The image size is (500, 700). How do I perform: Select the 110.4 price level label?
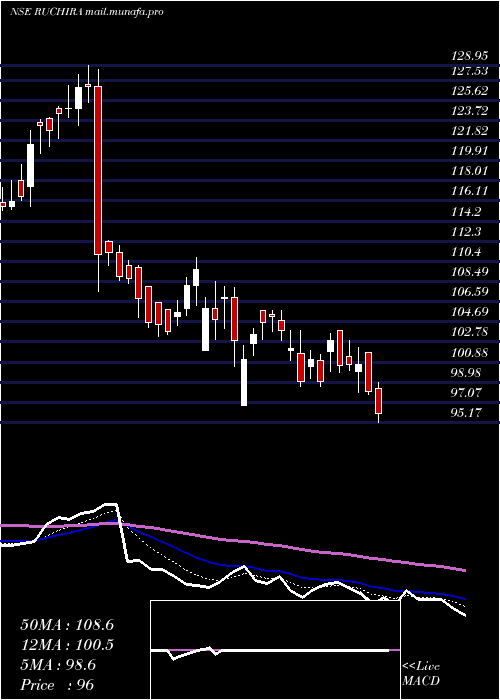[467, 252]
